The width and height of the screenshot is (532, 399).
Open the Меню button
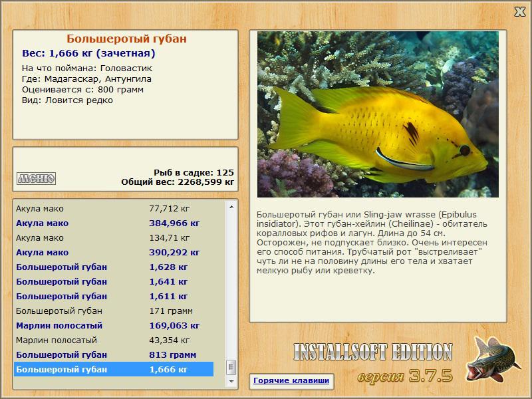(x=37, y=178)
